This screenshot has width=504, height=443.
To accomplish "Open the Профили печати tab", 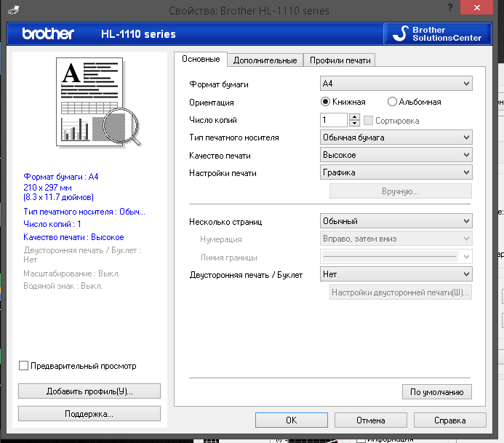I will pyautogui.click(x=340, y=60).
